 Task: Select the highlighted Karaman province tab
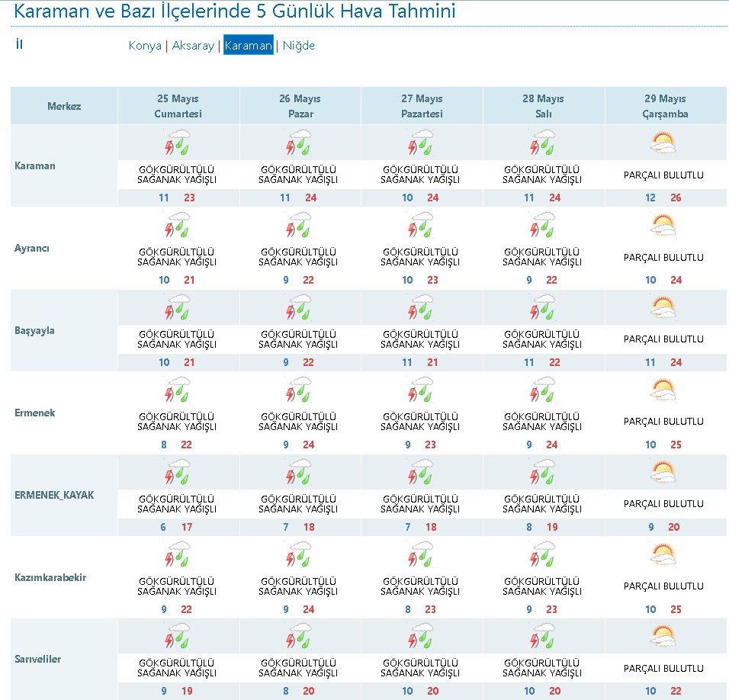point(248,46)
